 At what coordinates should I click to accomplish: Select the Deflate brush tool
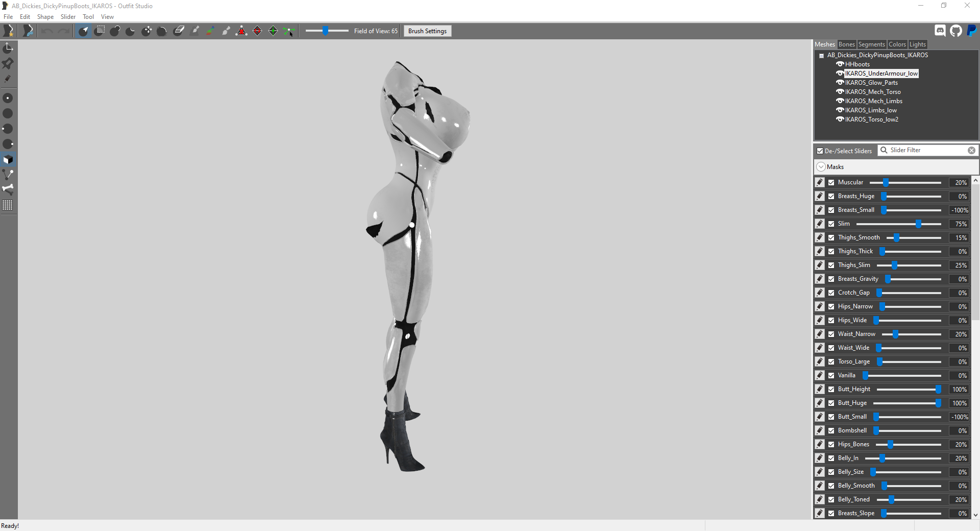click(131, 31)
